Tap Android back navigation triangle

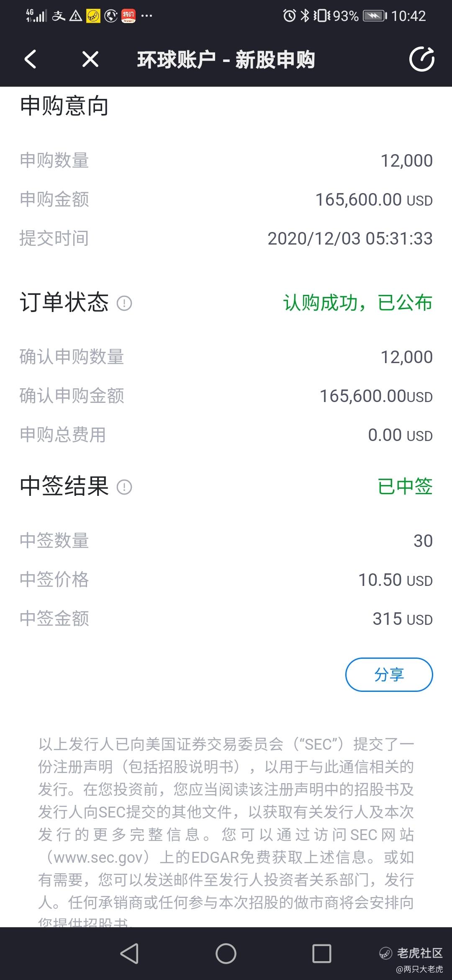coord(129,953)
